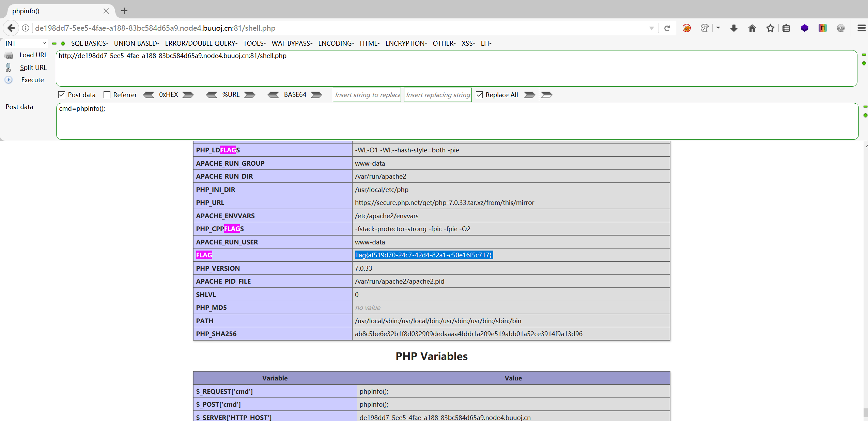Open the LFI menu
The height and width of the screenshot is (421, 868).
pos(486,43)
